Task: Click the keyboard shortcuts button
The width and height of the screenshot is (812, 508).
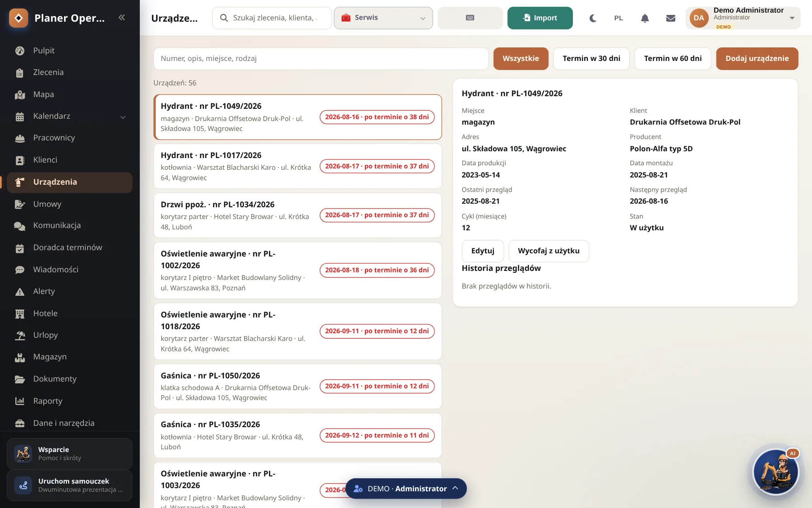Action: [470, 18]
